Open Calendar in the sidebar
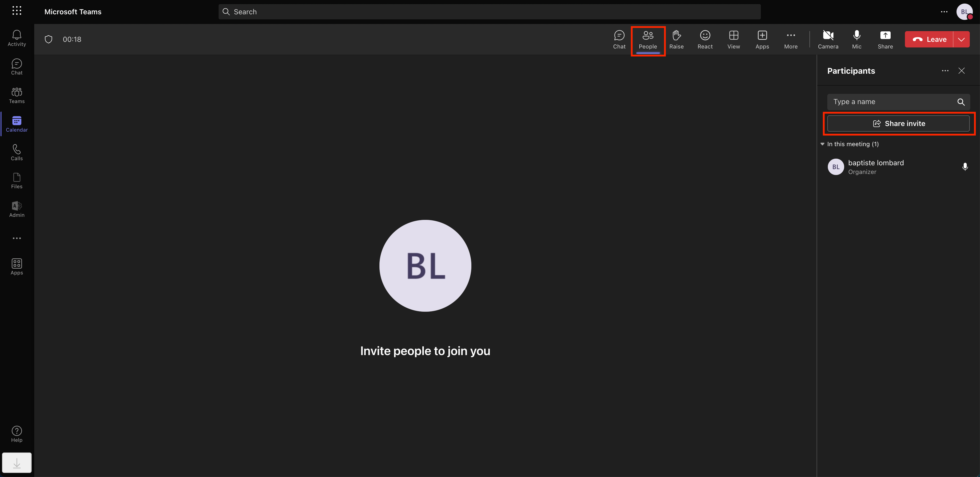Screen dimensions: 980x477 pyautogui.click(x=17, y=124)
